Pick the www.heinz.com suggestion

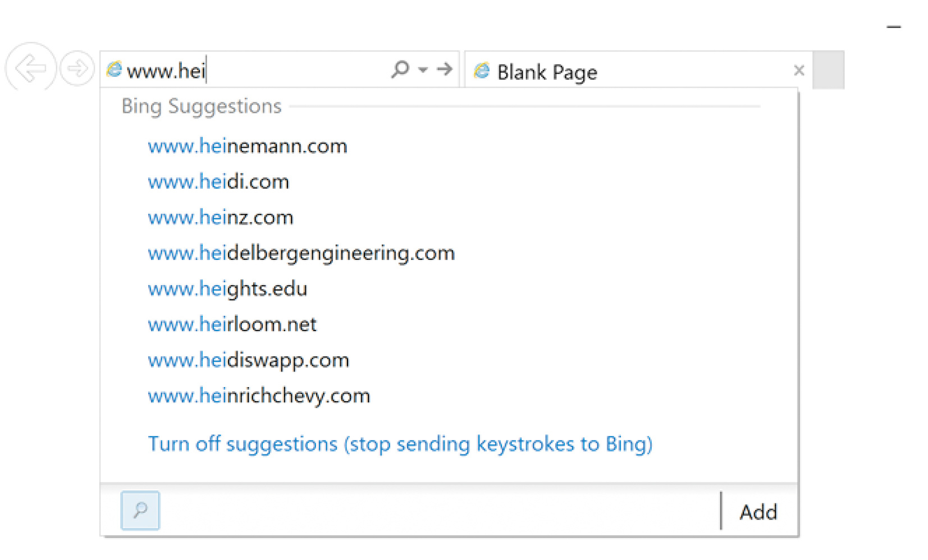coord(220,218)
